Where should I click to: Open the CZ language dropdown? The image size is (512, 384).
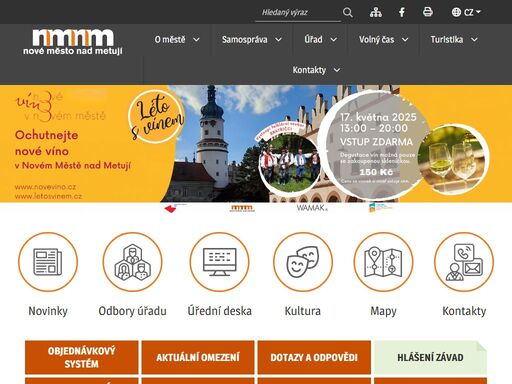(466, 12)
